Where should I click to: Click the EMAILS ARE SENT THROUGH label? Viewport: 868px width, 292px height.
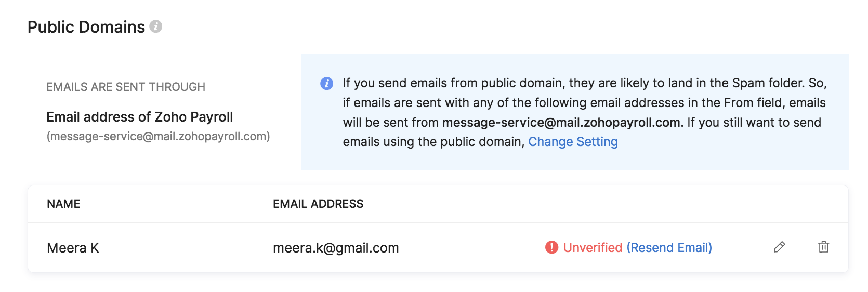[x=126, y=87]
